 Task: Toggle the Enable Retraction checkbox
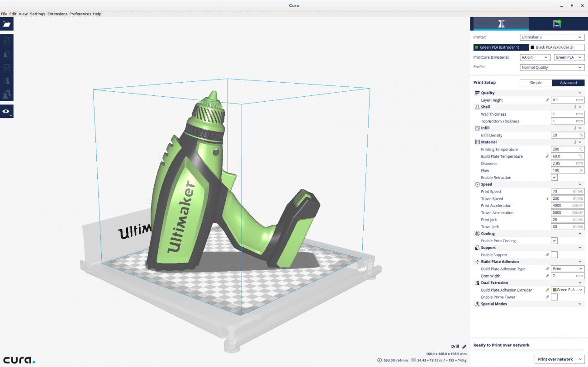click(x=554, y=178)
